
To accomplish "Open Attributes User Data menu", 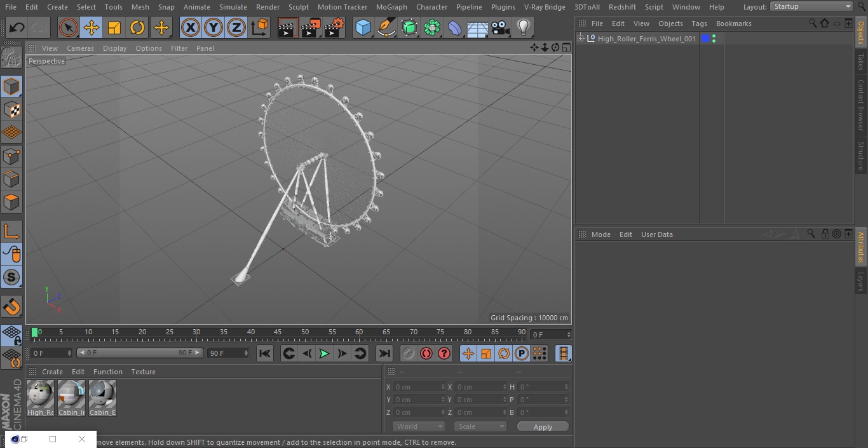I will point(656,234).
